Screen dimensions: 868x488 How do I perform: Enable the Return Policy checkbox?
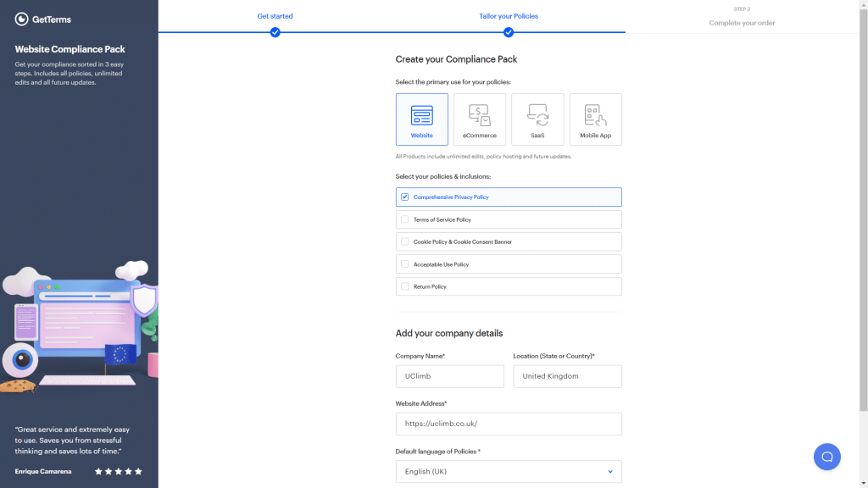click(x=405, y=286)
